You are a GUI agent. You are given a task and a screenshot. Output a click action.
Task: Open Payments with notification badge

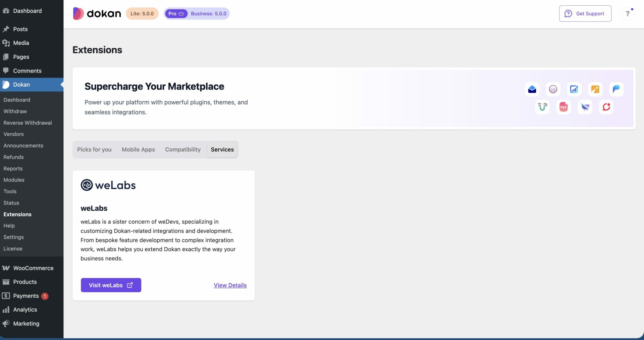(x=26, y=296)
